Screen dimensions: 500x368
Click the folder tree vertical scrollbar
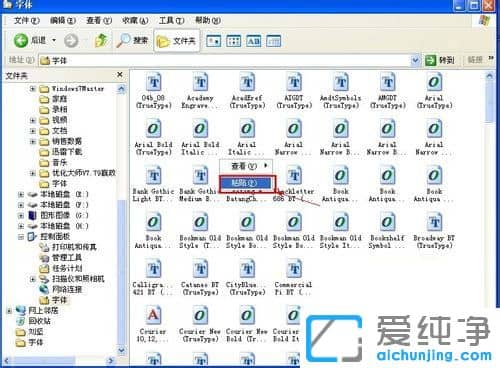(121, 219)
